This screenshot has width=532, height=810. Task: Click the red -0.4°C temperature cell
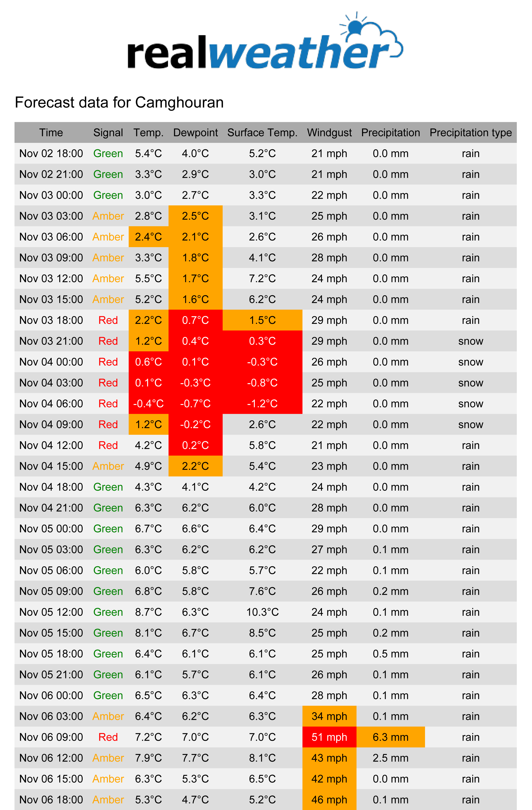(148, 404)
